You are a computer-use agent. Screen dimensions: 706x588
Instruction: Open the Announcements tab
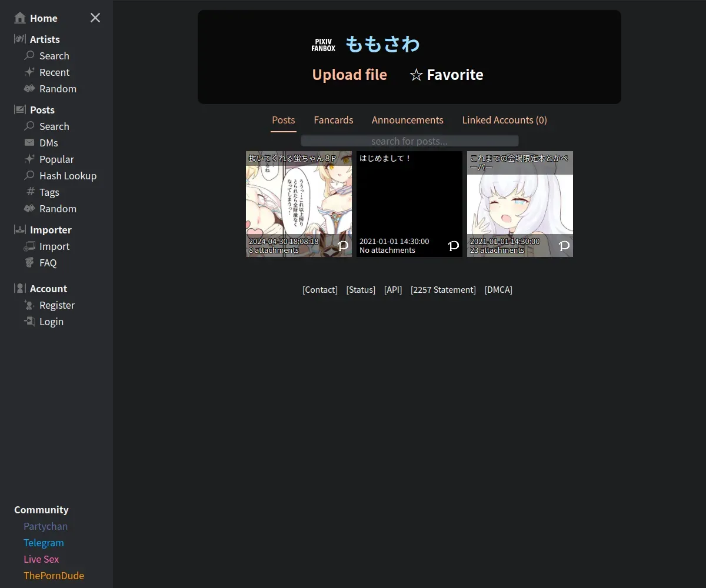coord(408,120)
